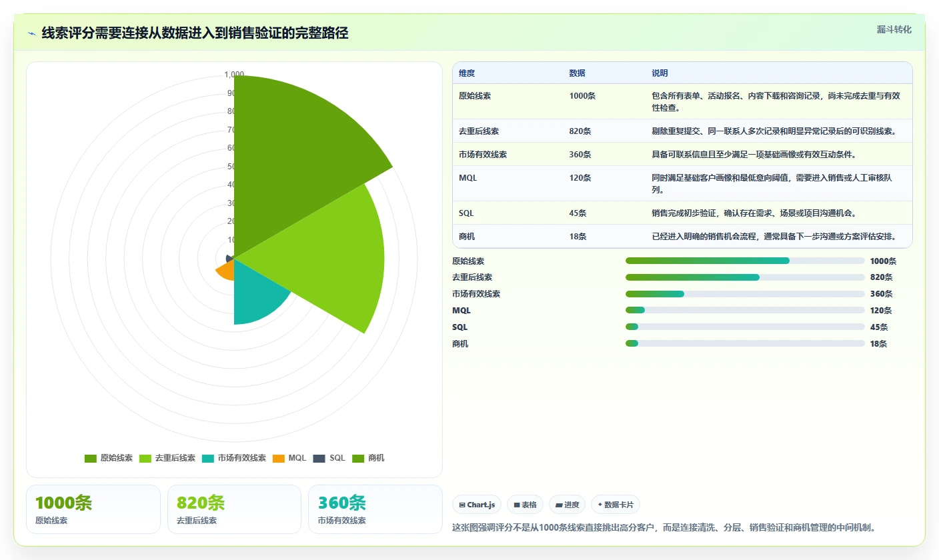Select the 360条 市场有效线索 stat card
Screen dimensions: 939x560
375,509
